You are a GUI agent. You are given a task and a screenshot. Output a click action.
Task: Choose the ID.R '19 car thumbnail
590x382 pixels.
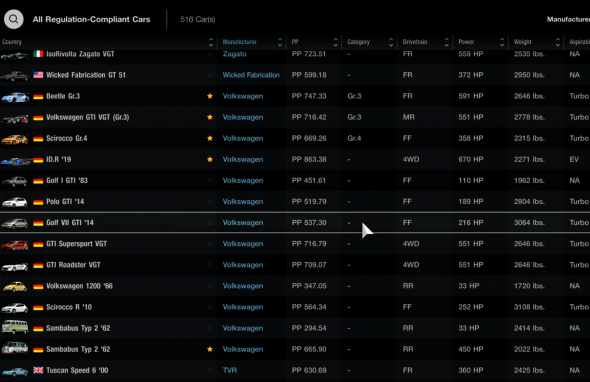point(16,161)
